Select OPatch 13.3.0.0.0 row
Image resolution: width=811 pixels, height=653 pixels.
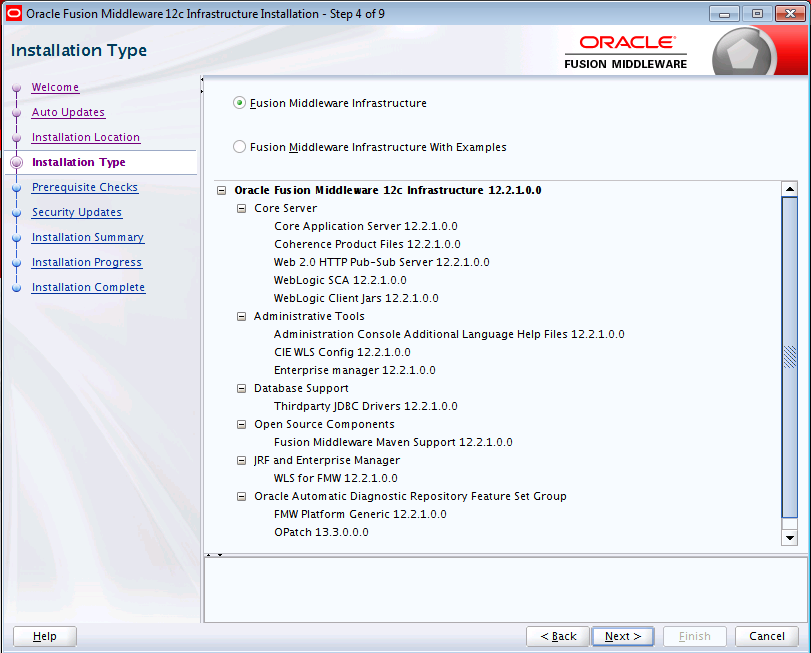321,532
